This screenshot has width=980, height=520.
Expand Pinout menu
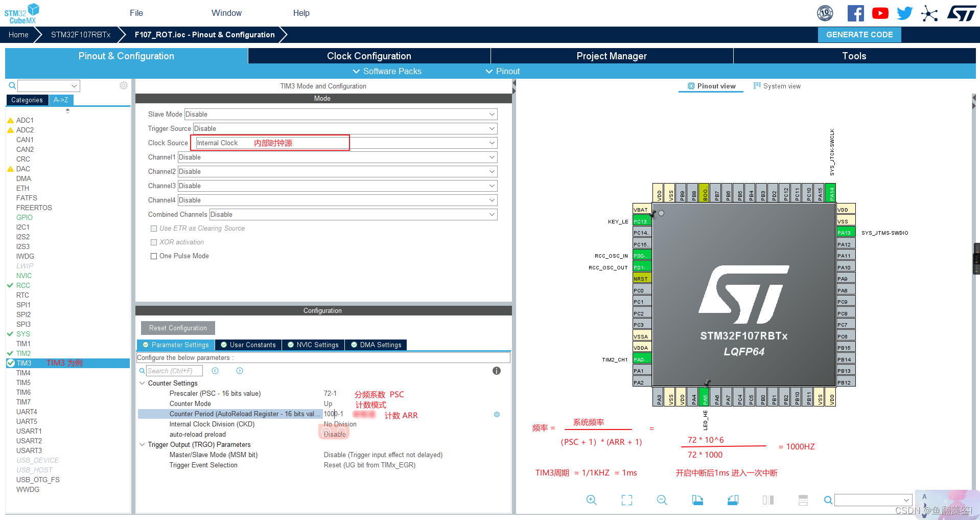click(503, 71)
